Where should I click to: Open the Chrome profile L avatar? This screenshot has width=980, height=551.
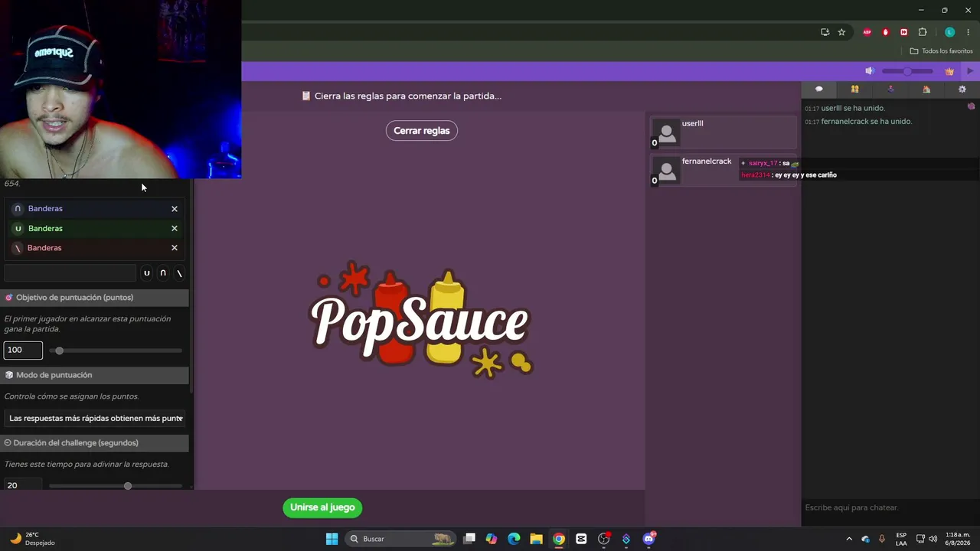949,32
